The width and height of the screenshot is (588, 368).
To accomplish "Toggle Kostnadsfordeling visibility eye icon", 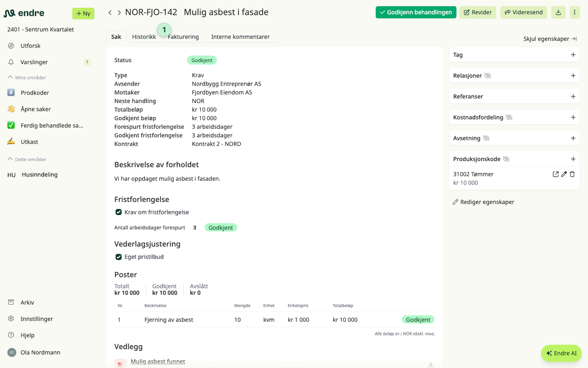I will click(x=509, y=117).
